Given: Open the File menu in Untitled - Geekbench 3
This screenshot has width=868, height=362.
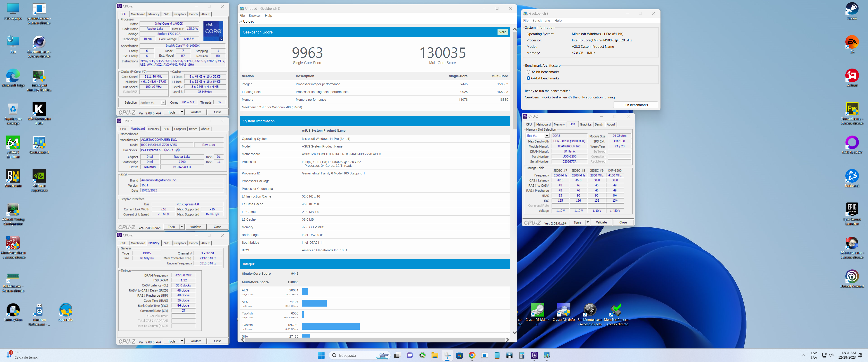Looking at the screenshot, I should pos(242,16).
